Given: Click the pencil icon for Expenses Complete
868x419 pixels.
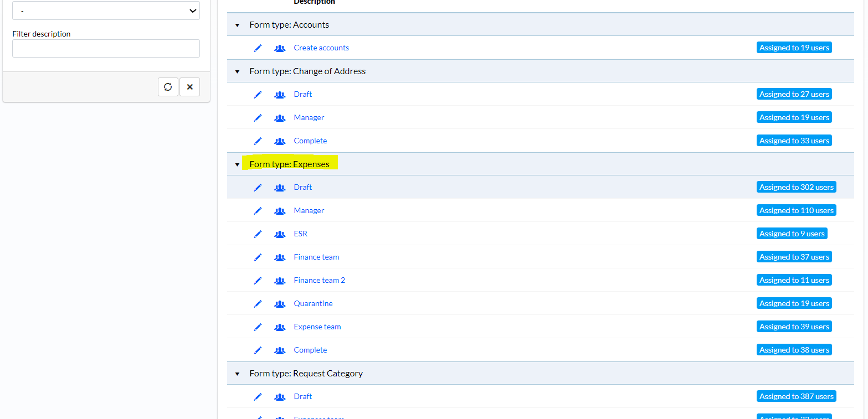Looking at the screenshot, I should click(258, 350).
